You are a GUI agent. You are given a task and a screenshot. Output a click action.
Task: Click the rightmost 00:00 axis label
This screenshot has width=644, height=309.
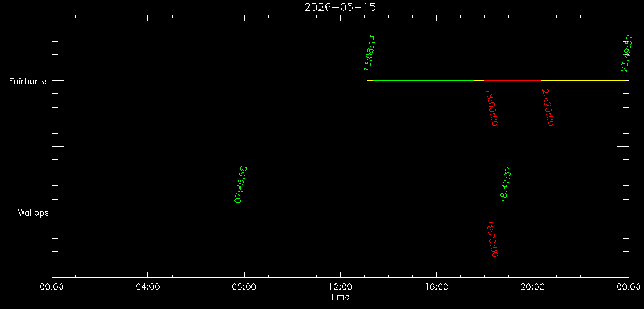coord(628,288)
